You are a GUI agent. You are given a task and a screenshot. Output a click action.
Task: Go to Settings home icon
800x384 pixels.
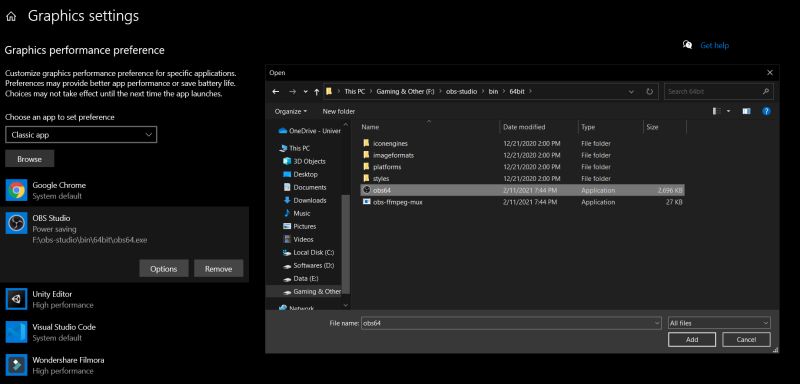coord(11,17)
